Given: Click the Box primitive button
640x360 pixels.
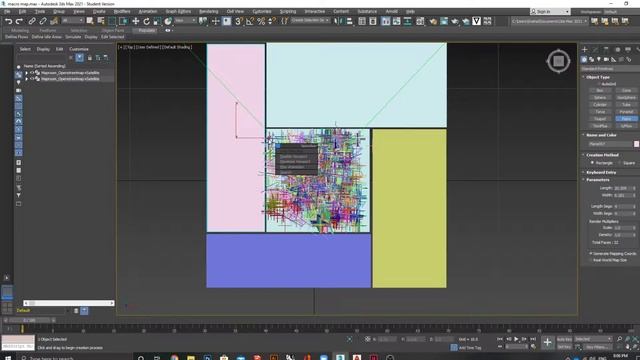Looking at the screenshot, I should tap(600, 91).
